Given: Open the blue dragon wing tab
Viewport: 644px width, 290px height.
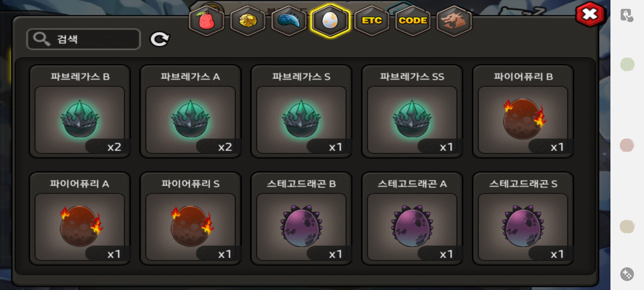Looking at the screenshot, I should [x=289, y=21].
